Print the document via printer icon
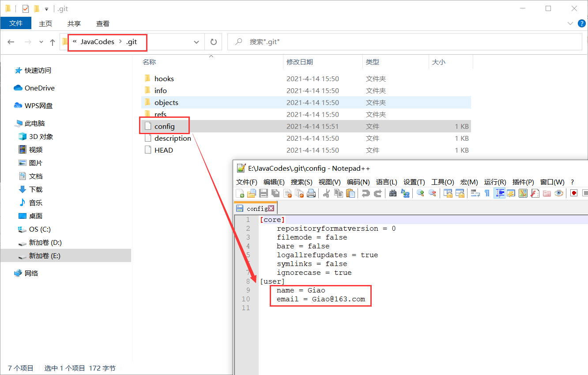The width and height of the screenshot is (588, 375). tap(311, 193)
